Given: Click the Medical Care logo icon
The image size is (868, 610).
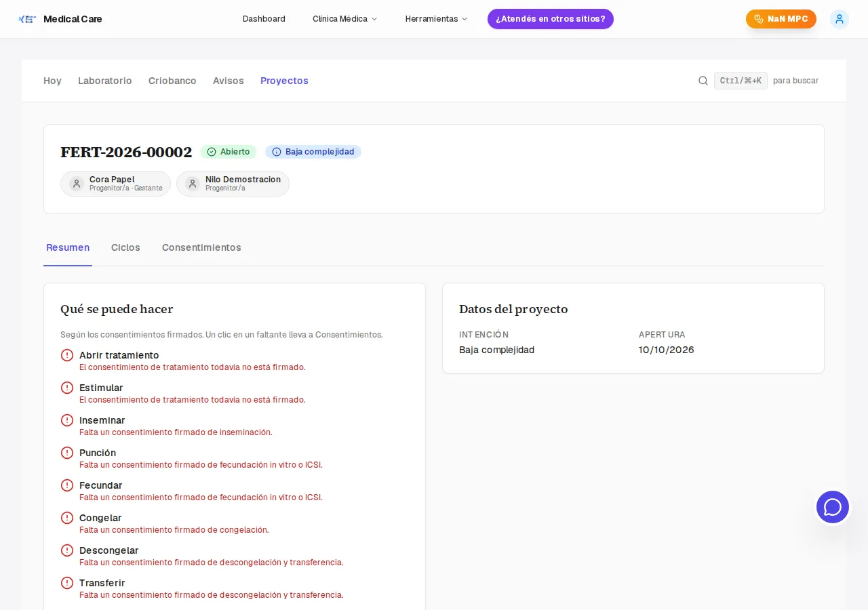Looking at the screenshot, I should (27, 19).
